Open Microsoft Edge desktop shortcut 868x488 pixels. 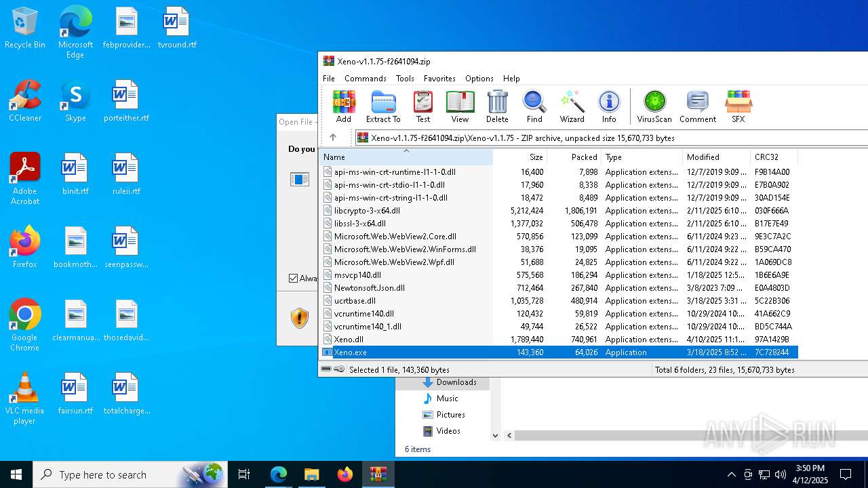pyautogui.click(x=75, y=32)
